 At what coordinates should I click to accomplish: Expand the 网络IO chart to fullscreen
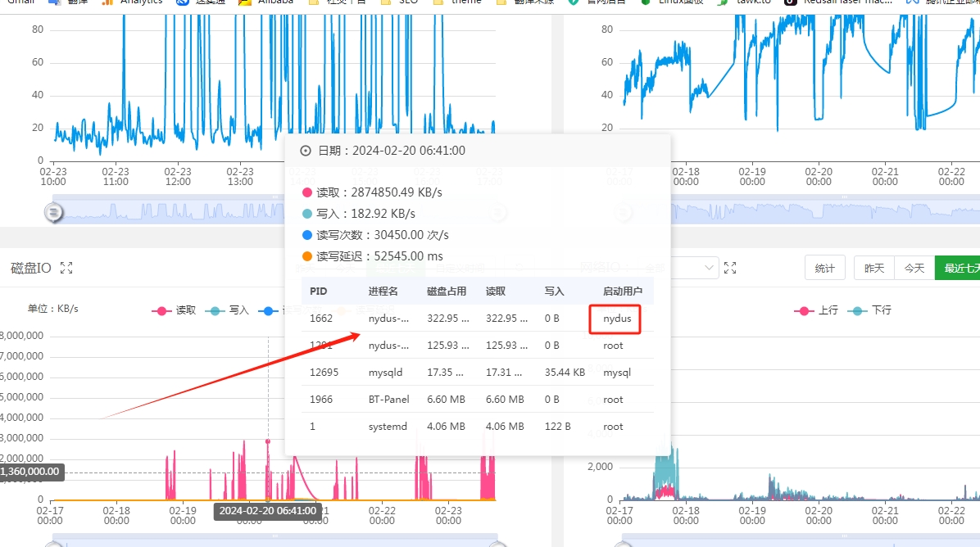730,268
